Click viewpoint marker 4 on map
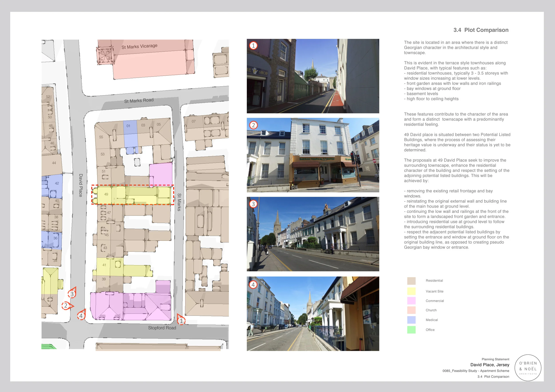Screen dimensions: 555x392 (x=81, y=316)
